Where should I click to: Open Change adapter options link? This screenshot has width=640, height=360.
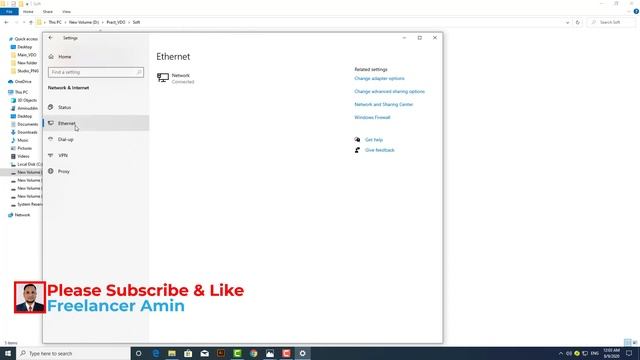(x=379, y=78)
